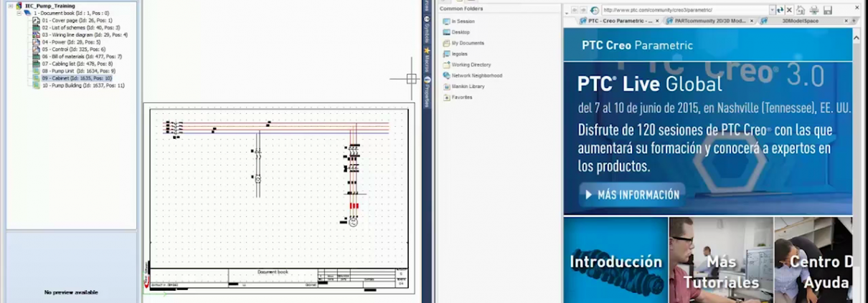Image resolution: width=868 pixels, height=303 pixels.
Task: Select 1 - Document book in tree
Action: [72, 13]
